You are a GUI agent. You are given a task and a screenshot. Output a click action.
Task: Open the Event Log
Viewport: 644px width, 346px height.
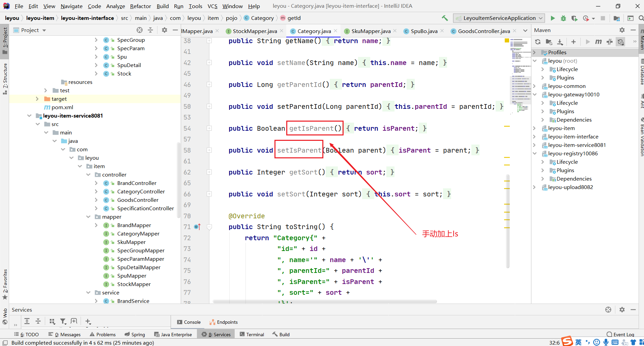[x=620, y=335]
